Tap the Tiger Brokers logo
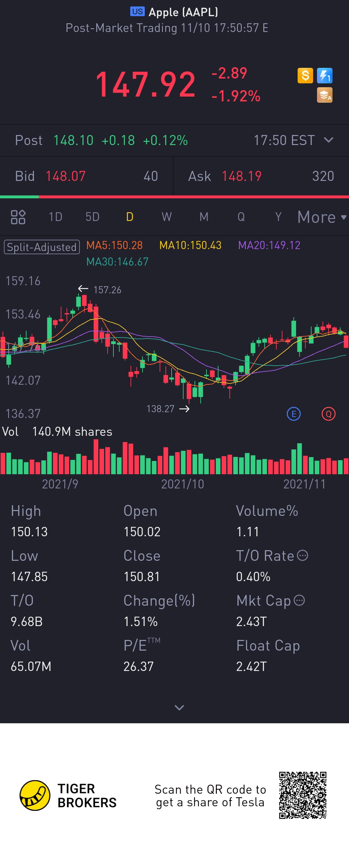Image resolution: width=349 pixels, height=868 pixels. (x=68, y=795)
